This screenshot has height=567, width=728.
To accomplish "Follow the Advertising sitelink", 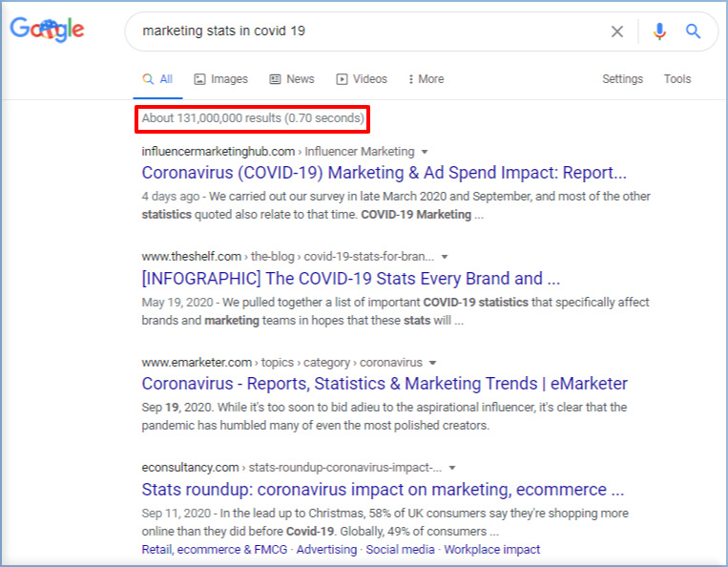I will 327,550.
